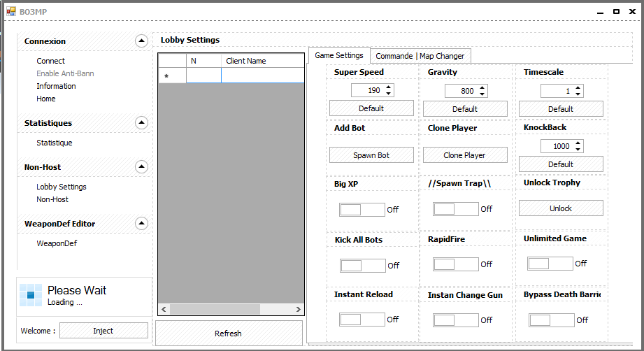The width and height of the screenshot is (644, 351).
Task: Click the Inject button
Action: (x=103, y=331)
